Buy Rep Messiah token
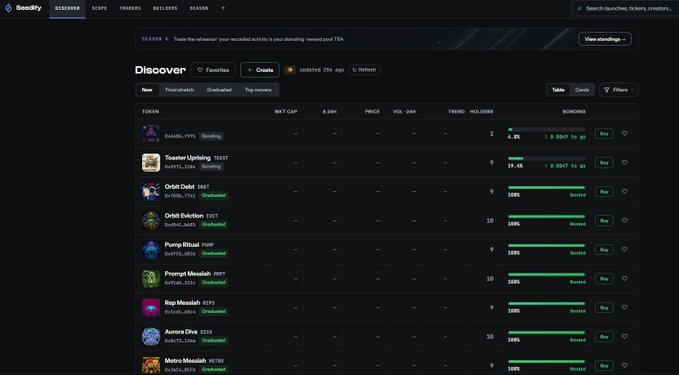 pos(604,307)
